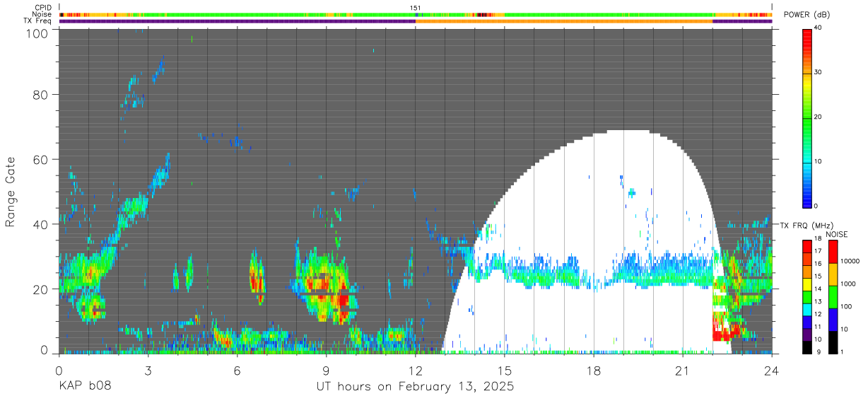Click the TX Freq row label
Viewport: 868px width, 401px height.
click(x=37, y=21)
